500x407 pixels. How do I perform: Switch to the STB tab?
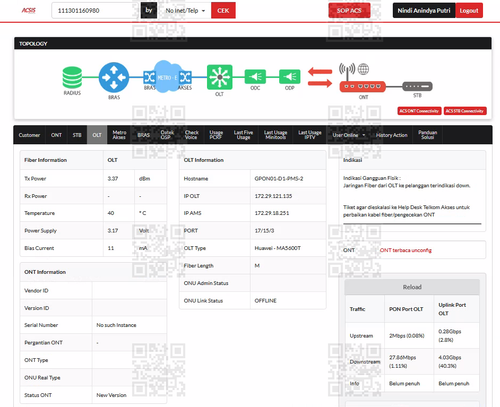coord(77,135)
